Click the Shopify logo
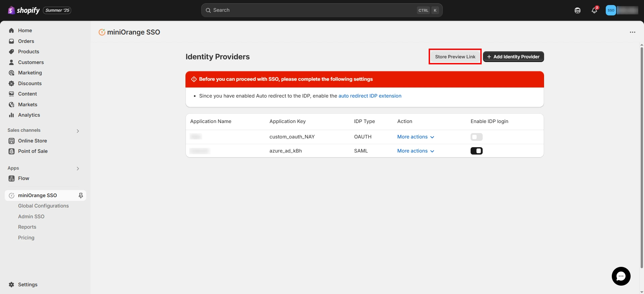The width and height of the screenshot is (644, 294). coord(23,10)
